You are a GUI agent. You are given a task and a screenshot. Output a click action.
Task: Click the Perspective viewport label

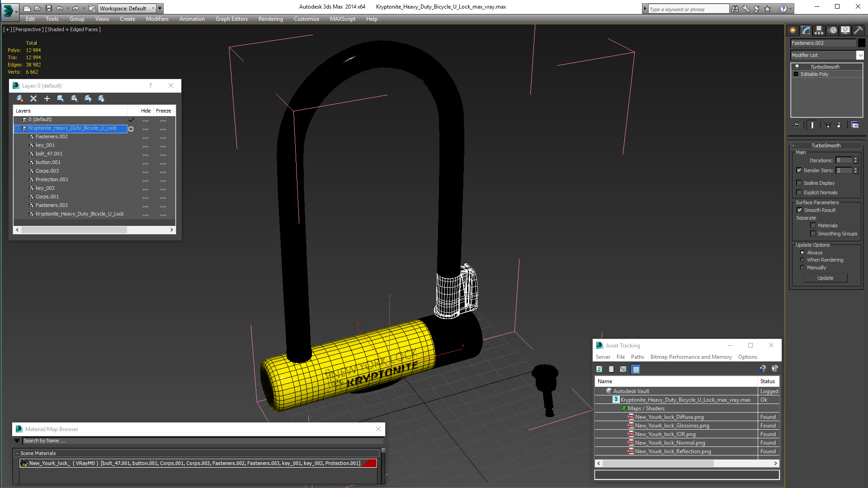pyautogui.click(x=28, y=29)
